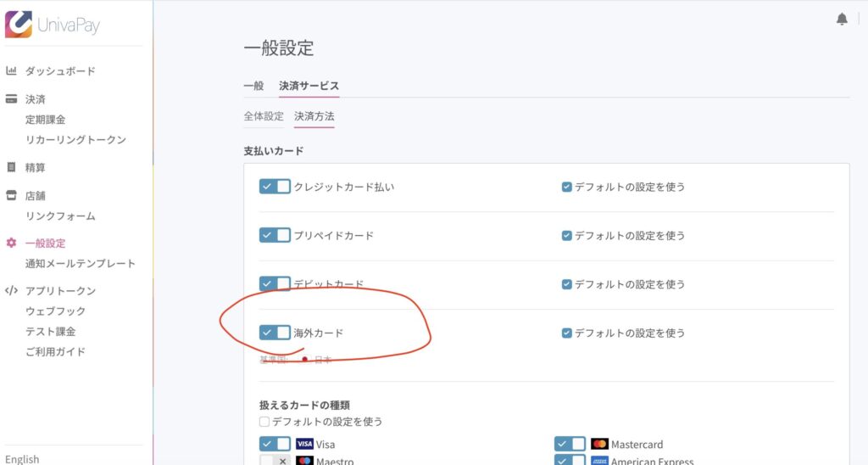The width and height of the screenshot is (868, 465).
Task: Open ダッシュボード chart icon in sidebar
Action: [x=11, y=71]
